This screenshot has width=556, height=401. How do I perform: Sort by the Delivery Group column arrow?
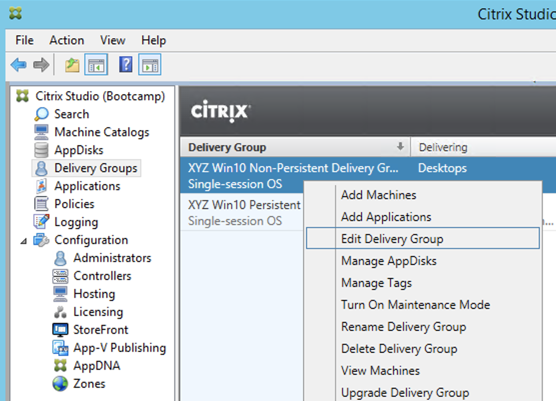(x=400, y=146)
